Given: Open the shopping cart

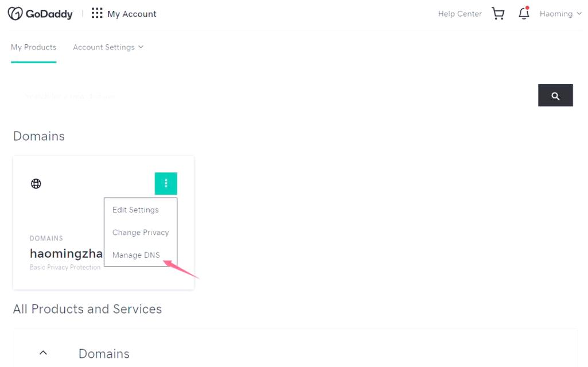Looking at the screenshot, I should tap(498, 14).
